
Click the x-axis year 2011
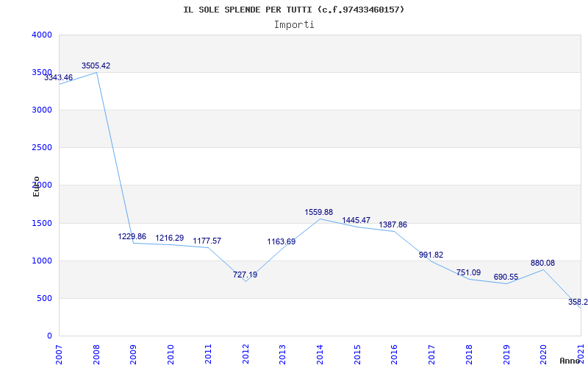[209, 354]
